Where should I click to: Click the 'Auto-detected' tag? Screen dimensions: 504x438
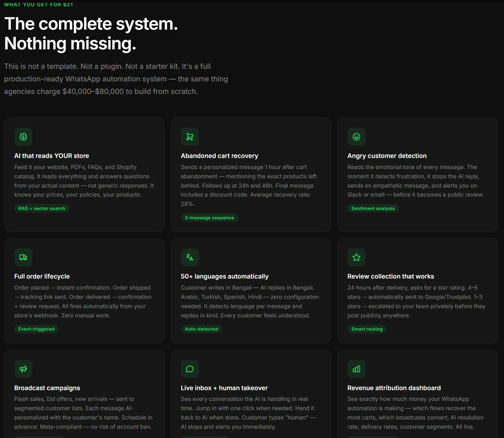[201, 329]
